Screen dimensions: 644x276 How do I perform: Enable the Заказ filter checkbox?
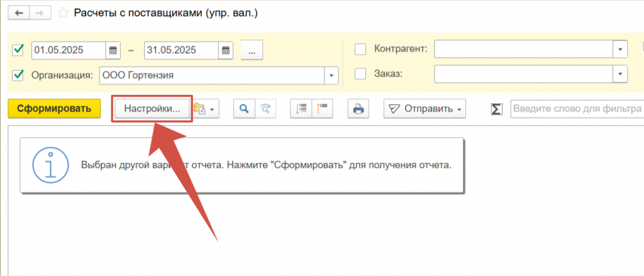tap(360, 74)
